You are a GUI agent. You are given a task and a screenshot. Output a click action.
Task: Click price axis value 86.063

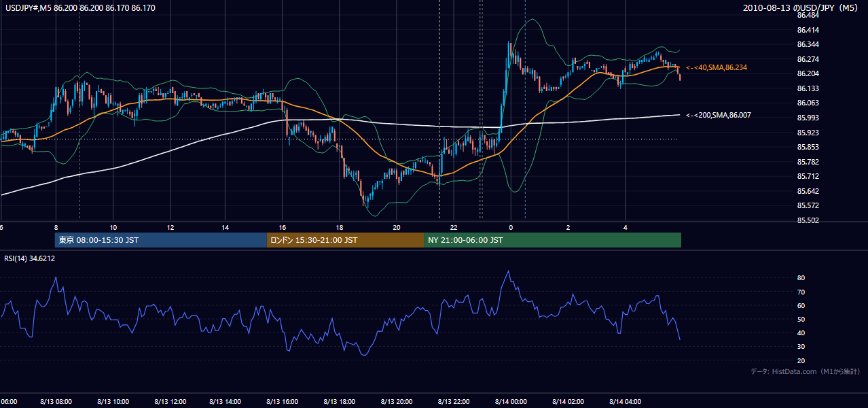point(809,103)
